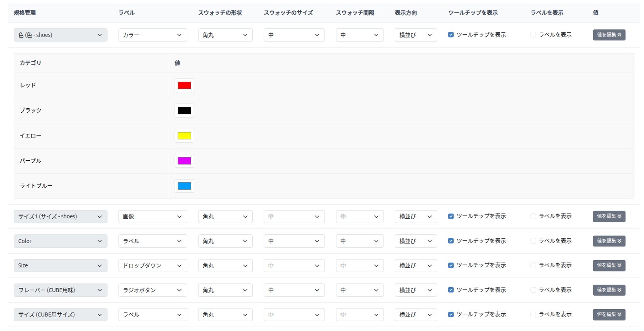Click the 規格管理 column header
The width and height of the screenshot is (644, 331).
[x=25, y=13]
